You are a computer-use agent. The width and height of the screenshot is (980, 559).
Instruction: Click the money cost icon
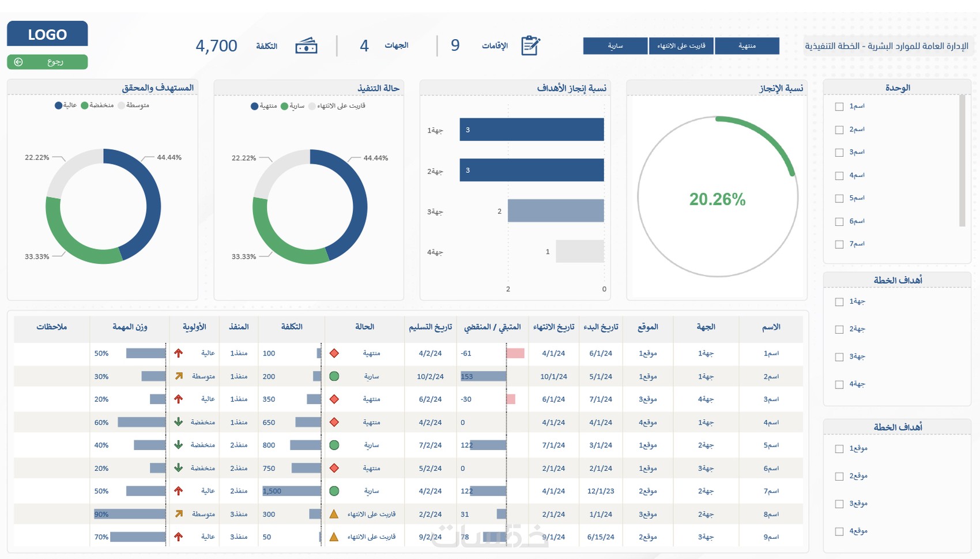click(306, 46)
